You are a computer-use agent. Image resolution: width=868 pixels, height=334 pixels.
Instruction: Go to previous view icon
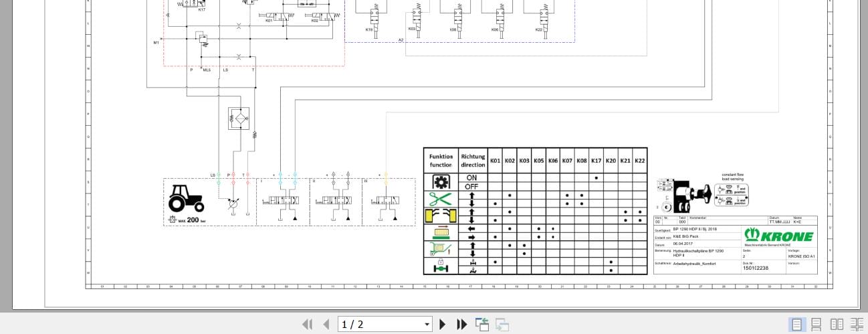click(482, 325)
